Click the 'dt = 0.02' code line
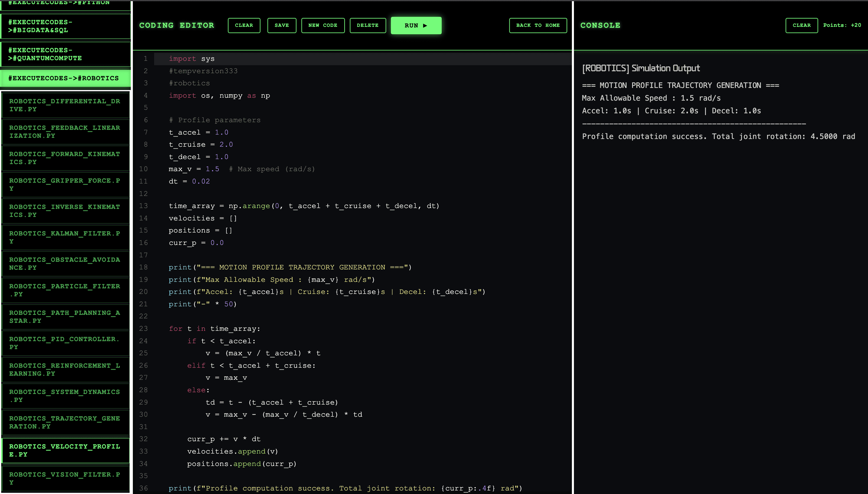This screenshot has height=494, width=868. [189, 181]
